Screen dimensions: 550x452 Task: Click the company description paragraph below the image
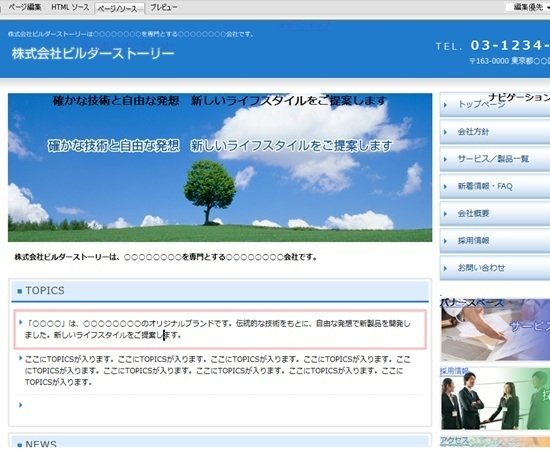click(x=166, y=257)
